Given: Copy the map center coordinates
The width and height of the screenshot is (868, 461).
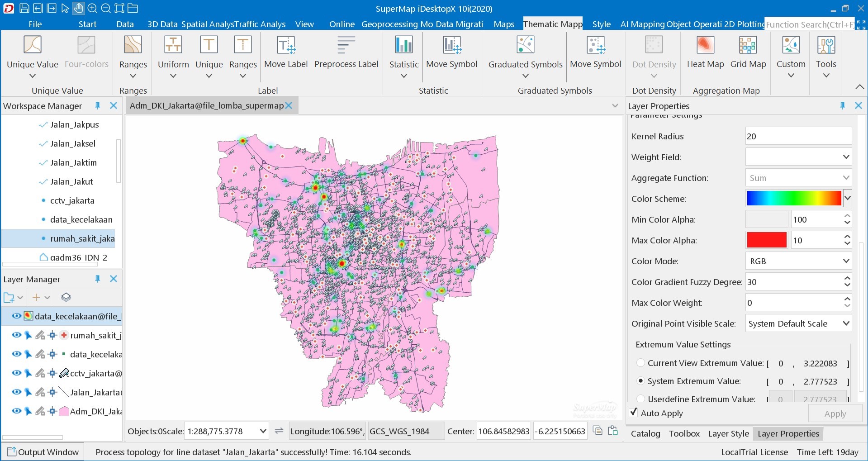Looking at the screenshot, I should point(598,431).
